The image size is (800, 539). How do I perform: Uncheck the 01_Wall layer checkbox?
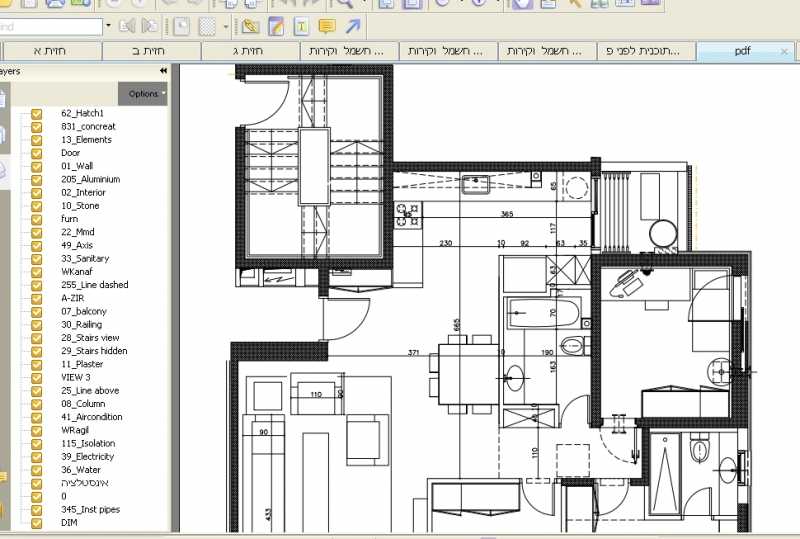(x=36, y=166)
